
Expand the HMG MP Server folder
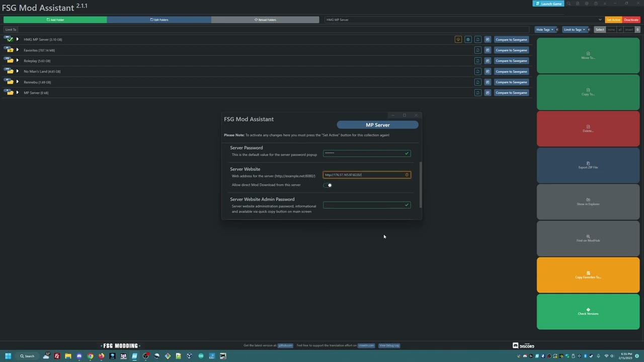[x=18, y=39]
